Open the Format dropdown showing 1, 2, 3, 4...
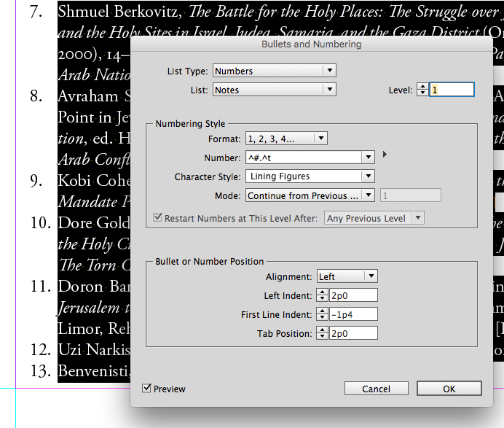 click(x=286, y=139)
